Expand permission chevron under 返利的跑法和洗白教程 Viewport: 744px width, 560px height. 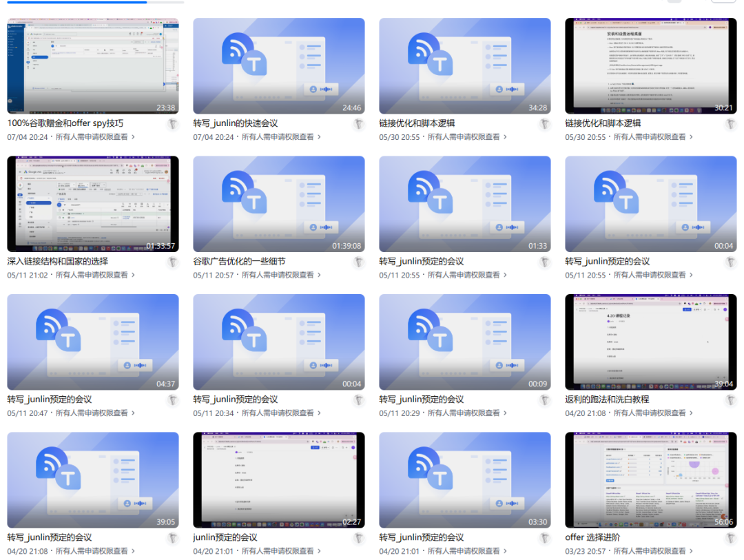point(692,413)
